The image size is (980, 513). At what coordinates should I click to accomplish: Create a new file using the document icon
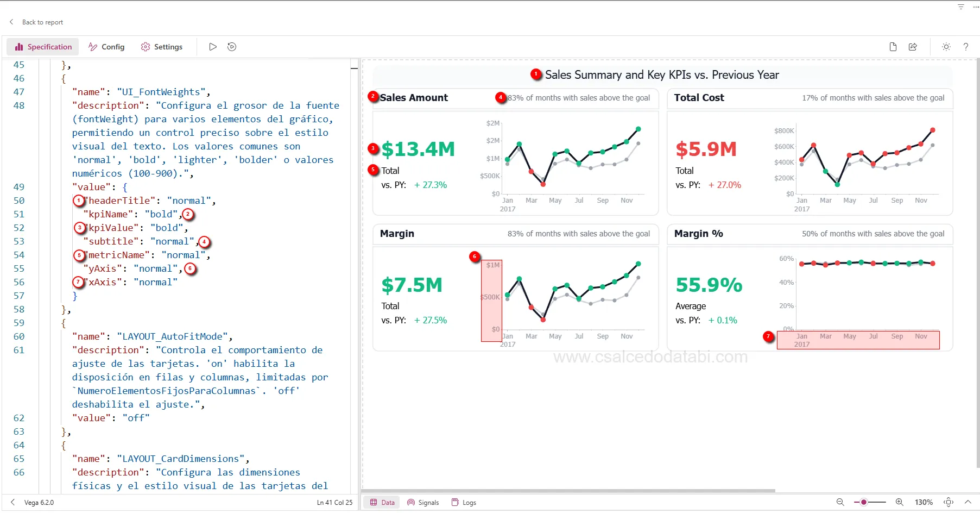(x=893, y=47)
